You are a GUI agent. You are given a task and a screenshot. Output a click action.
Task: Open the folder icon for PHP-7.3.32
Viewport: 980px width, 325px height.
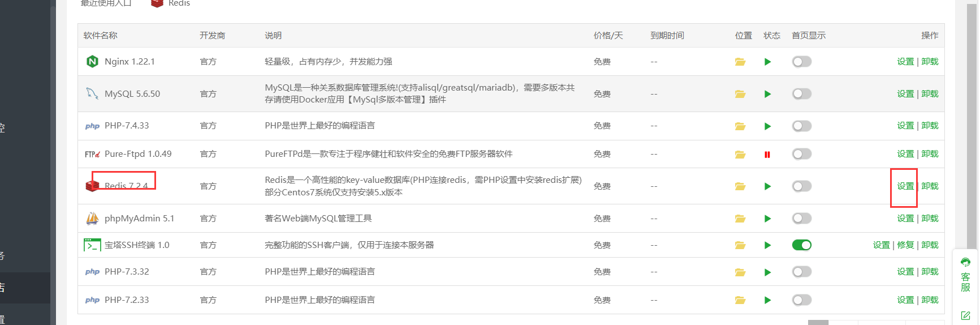point(740,272)
